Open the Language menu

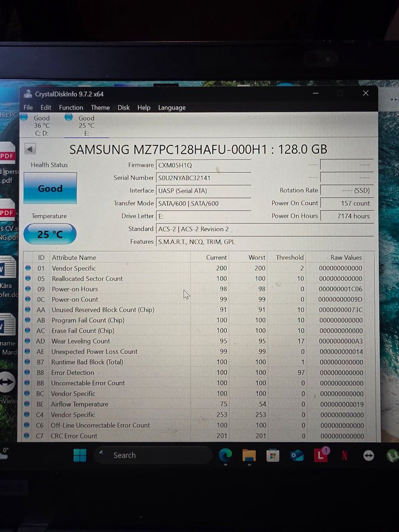click(x=171, y=108)
